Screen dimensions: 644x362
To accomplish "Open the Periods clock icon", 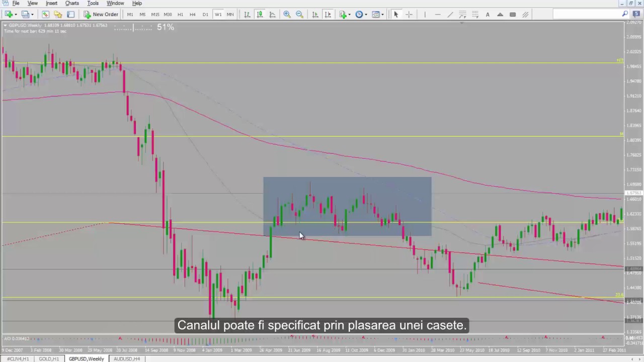I will [x=359, y=15].
